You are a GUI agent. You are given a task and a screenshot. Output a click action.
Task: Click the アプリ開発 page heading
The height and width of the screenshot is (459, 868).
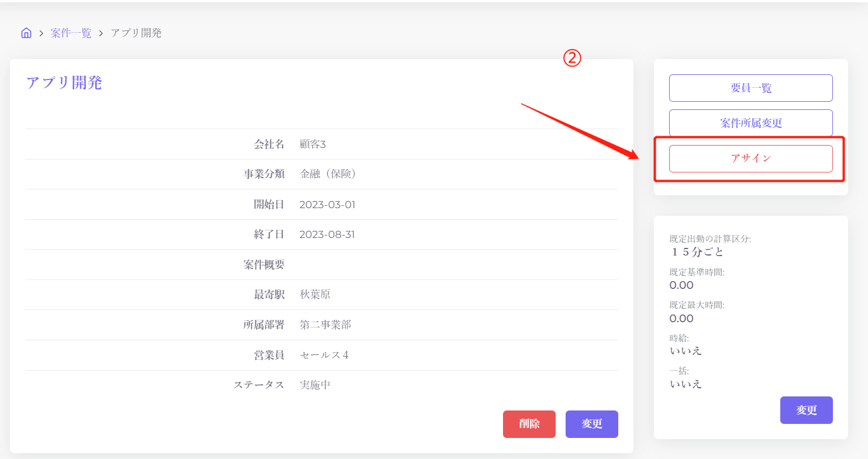coord(64,83)
